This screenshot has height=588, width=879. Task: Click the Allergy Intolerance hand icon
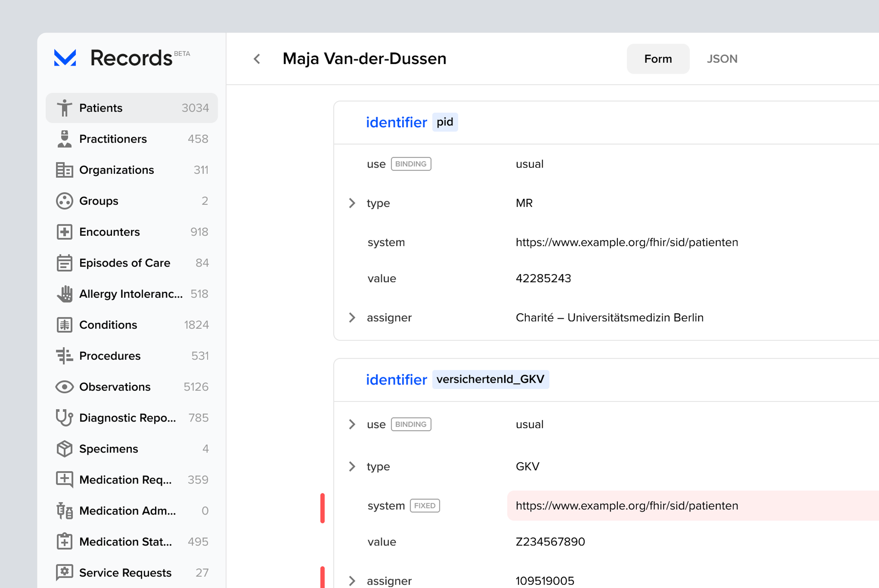(65, 294)
